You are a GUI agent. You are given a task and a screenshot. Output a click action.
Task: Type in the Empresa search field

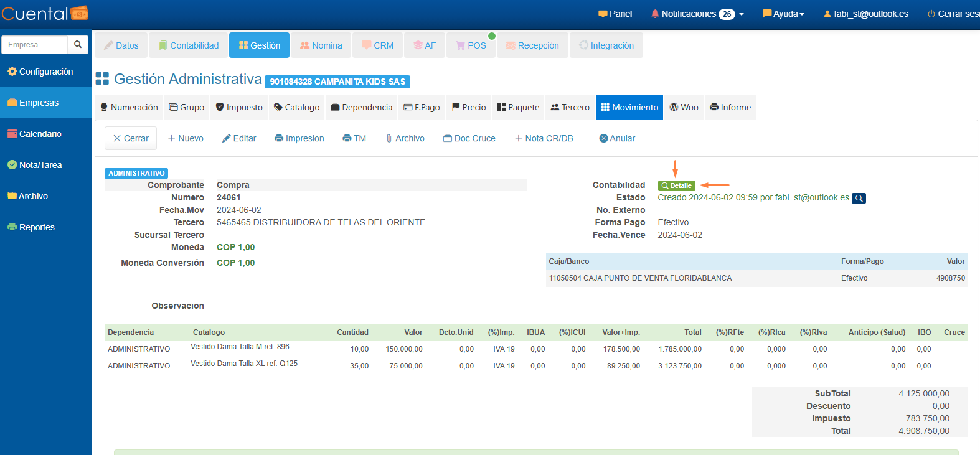35,45
